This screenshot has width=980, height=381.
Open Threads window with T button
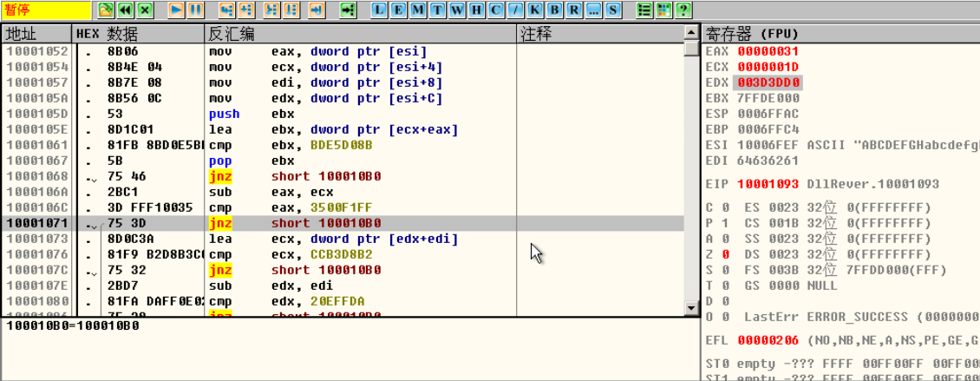pyautogui.click(x=438, y=10)
